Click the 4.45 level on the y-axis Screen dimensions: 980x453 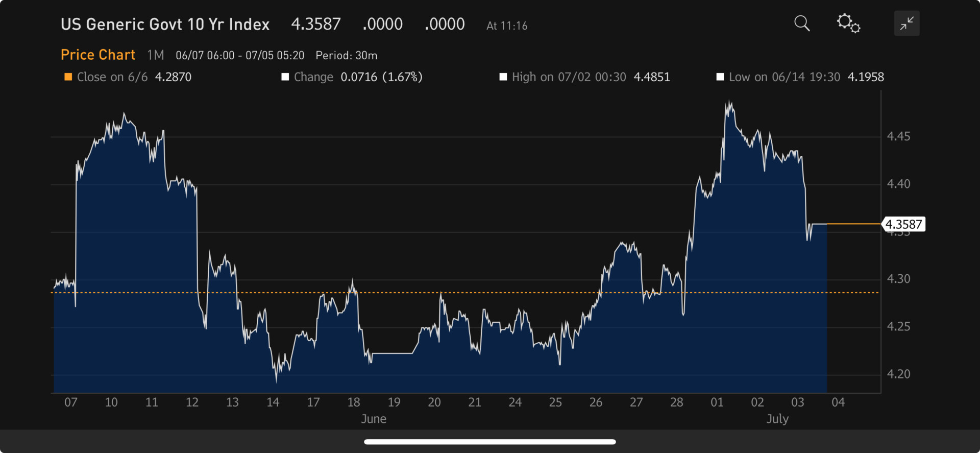click(x=898, y=136)
